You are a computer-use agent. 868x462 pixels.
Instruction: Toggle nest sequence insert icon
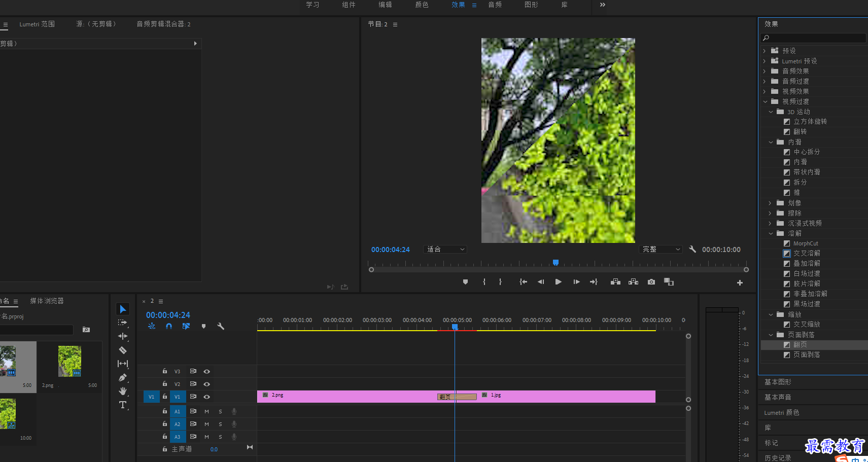pyautogui.click(x=152, y=326)
